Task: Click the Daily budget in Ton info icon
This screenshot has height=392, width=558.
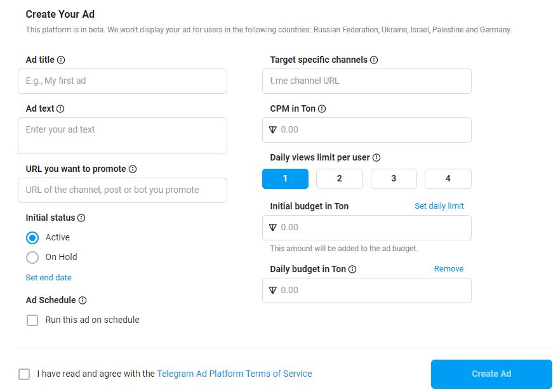Action: pos(352,269)
